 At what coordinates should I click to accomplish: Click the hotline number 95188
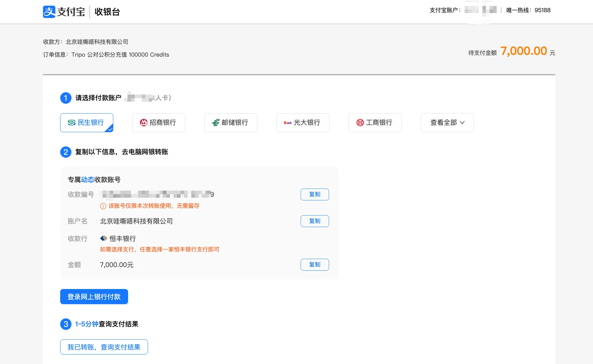pos(543,10)
